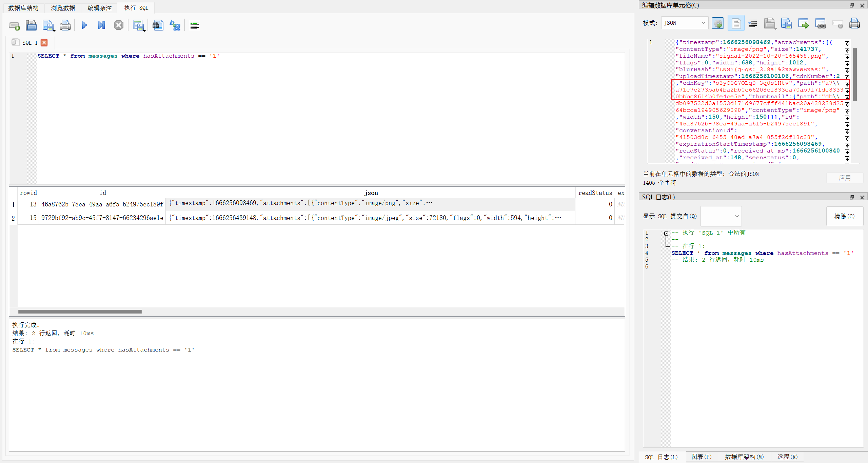The width and height of the screenshot is (868, 463).
Task: Find text in SQL editor
Action: point(158,25)
